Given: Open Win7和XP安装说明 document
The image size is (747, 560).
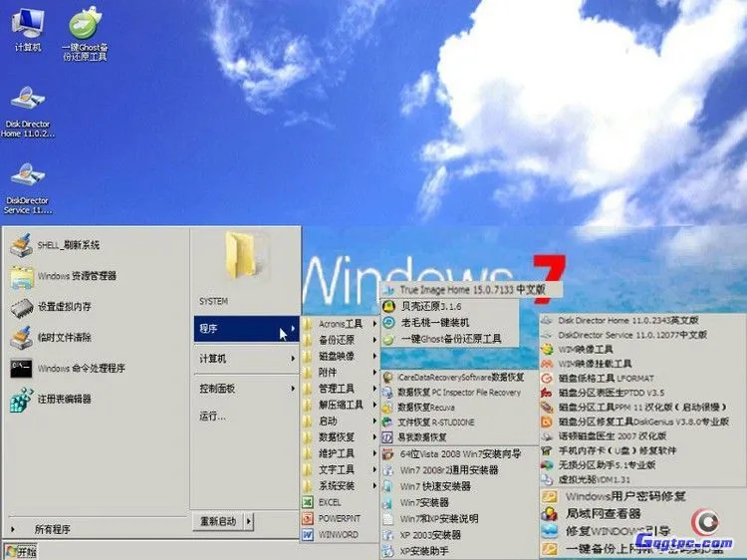Looking at the screenshot, I should [459, 518].
